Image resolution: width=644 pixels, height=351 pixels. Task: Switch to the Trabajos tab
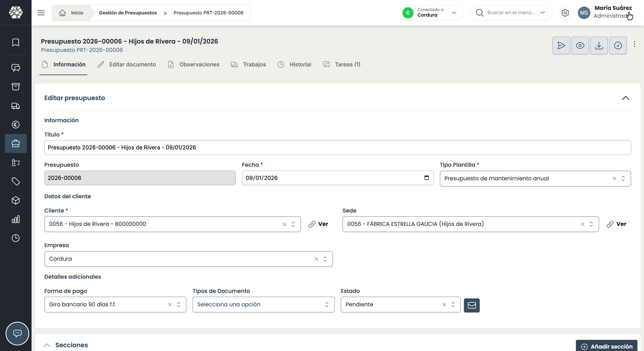pos(248,64)
